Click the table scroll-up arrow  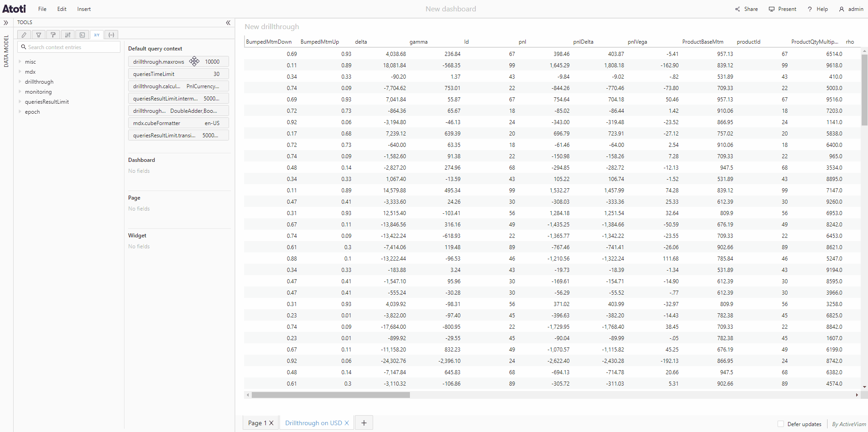pos(864,51)
